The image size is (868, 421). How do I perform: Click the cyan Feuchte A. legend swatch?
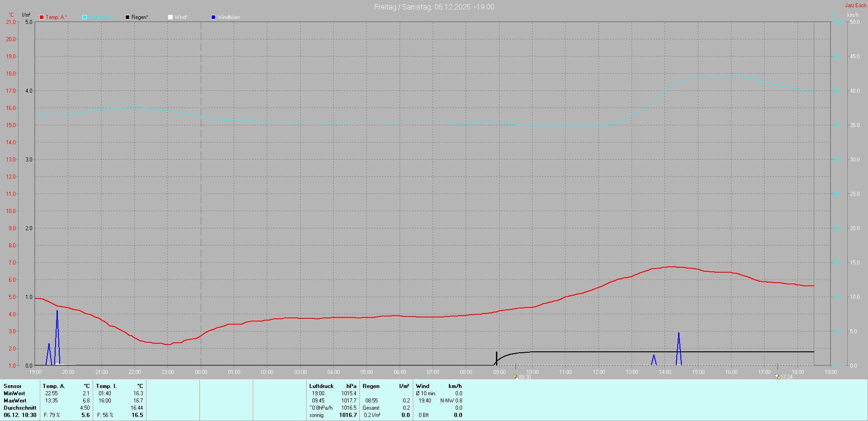coord(85,17)
